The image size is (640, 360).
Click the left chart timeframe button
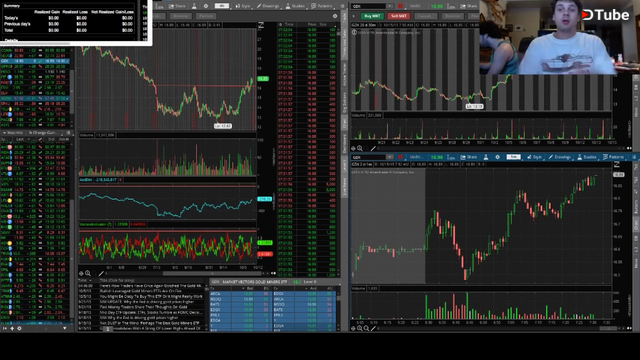pyautogui.click(x=222, y=6)
